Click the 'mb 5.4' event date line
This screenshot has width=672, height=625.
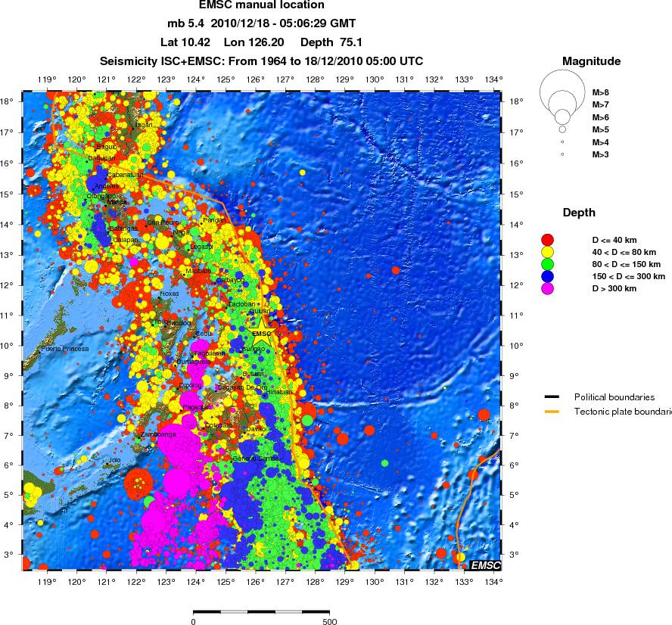point(261,23)
